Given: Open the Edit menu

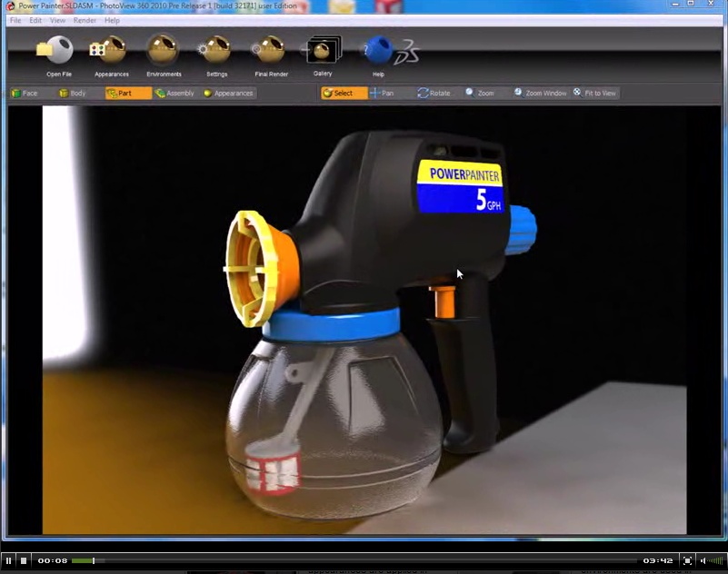Looking at the screenshot, I should tap(35, 20).
